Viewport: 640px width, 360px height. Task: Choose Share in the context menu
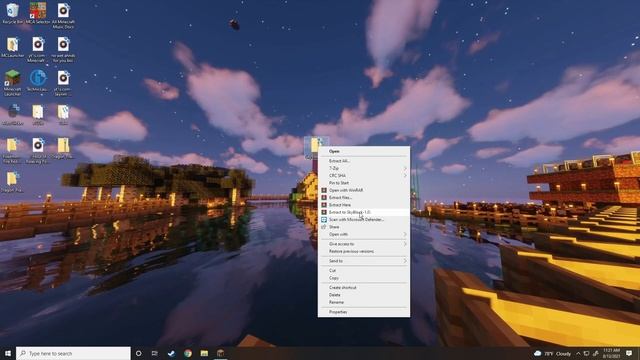tap(364, 227)
